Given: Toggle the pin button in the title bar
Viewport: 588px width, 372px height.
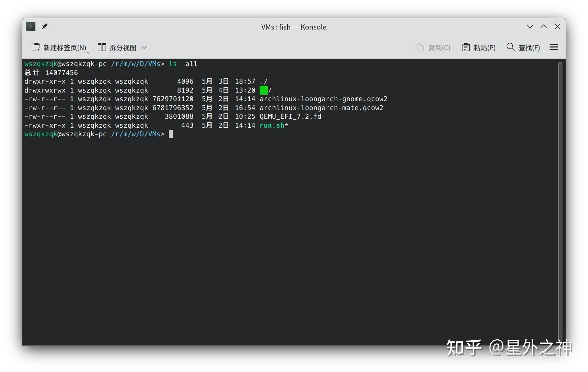Looking at the screenshot, I should click(x=44, y=26).
